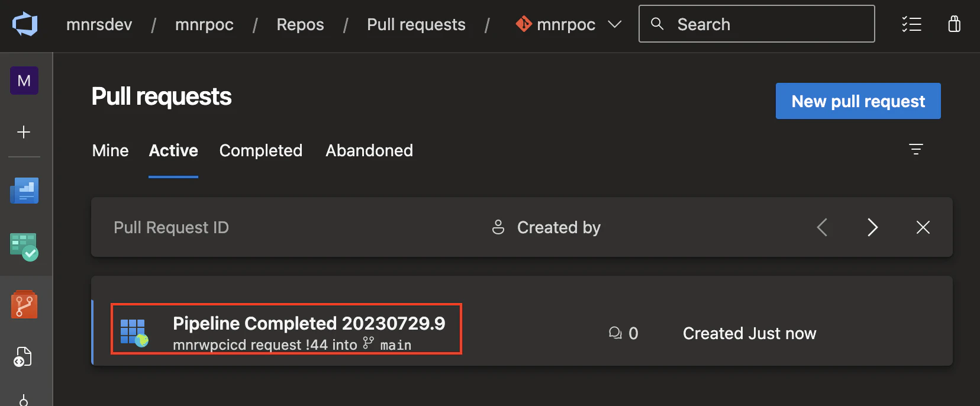
Task: Open the Repos hub icon in the sidebar
Action: click(x=24, y=304)
